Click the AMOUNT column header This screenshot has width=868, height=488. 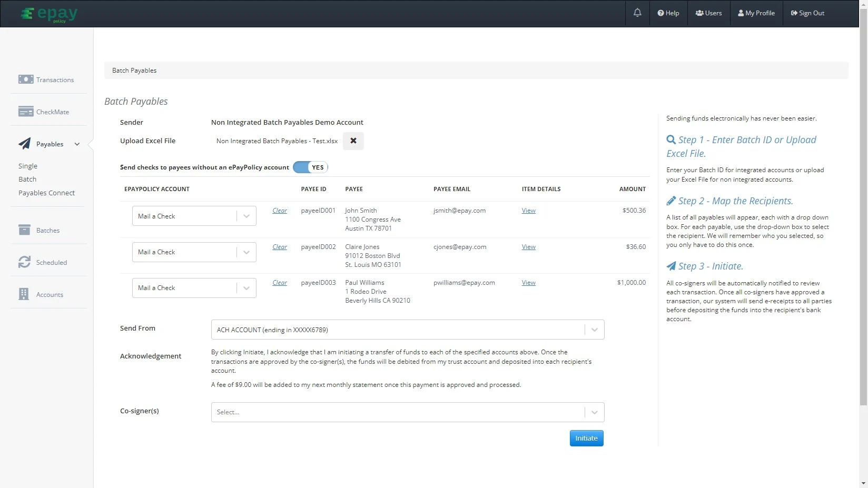[x=633, y=189]
